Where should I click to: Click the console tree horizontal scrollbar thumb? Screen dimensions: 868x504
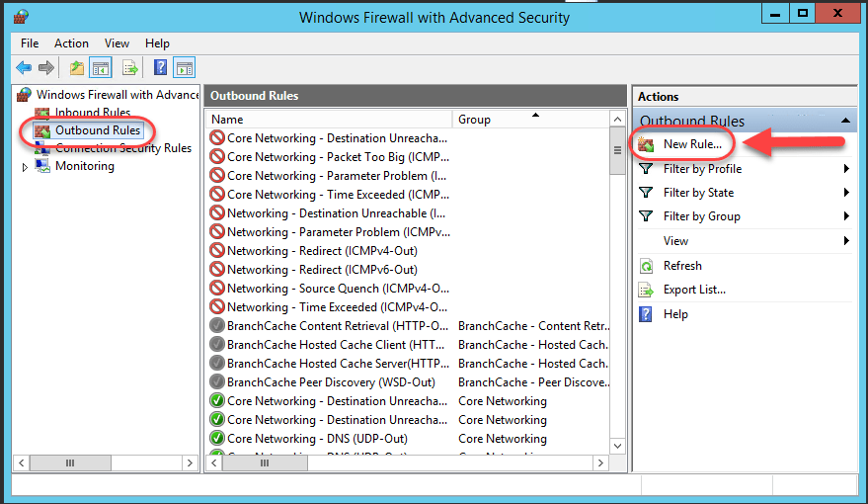point(70,463)
